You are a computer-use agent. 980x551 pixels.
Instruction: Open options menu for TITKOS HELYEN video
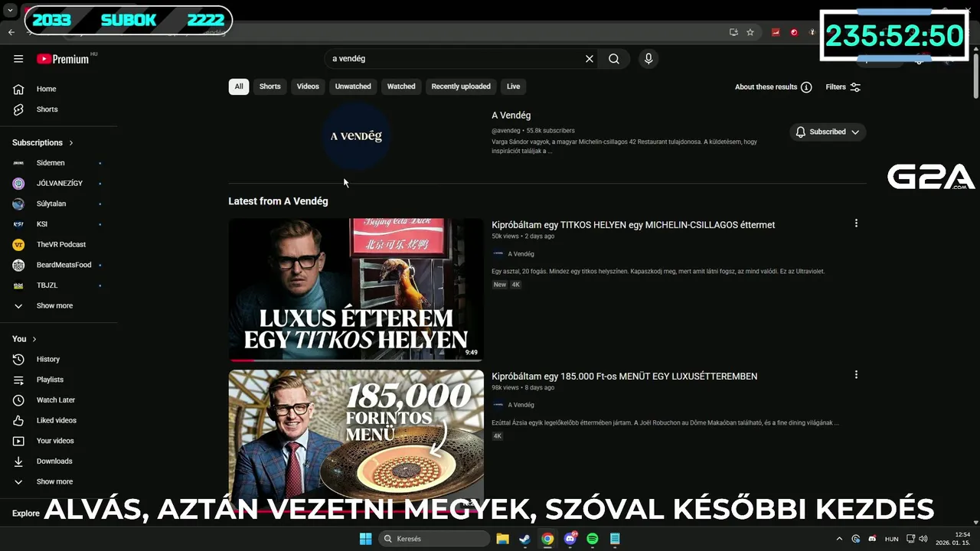856,223
